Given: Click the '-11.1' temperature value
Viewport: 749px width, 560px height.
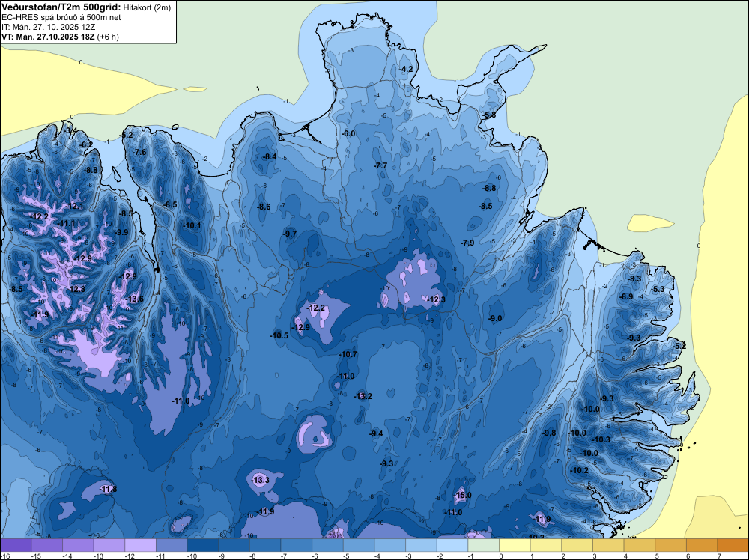Looking at the screenshot, I should point(67,223).
